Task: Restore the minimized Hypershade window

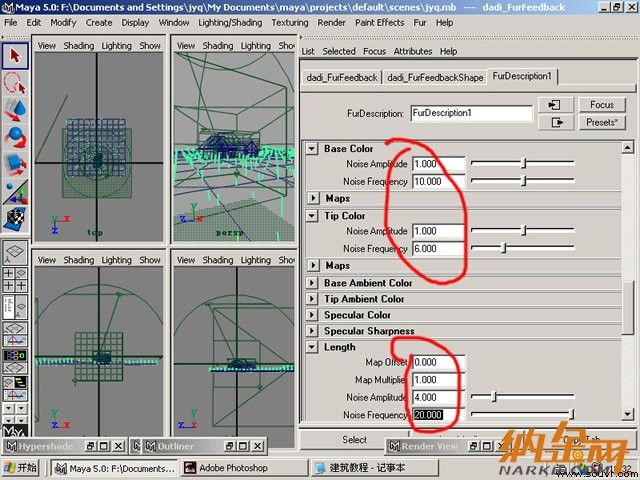Action: (90, 446)
